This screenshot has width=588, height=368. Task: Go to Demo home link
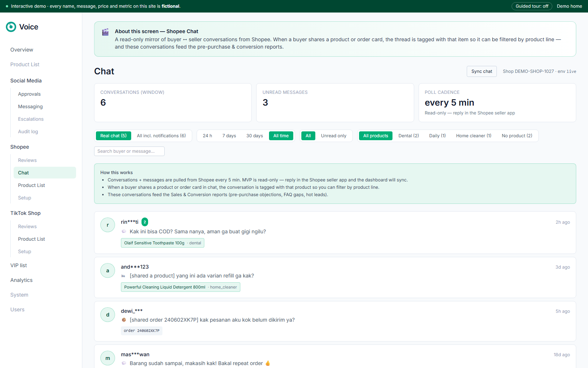coord(569,6)
